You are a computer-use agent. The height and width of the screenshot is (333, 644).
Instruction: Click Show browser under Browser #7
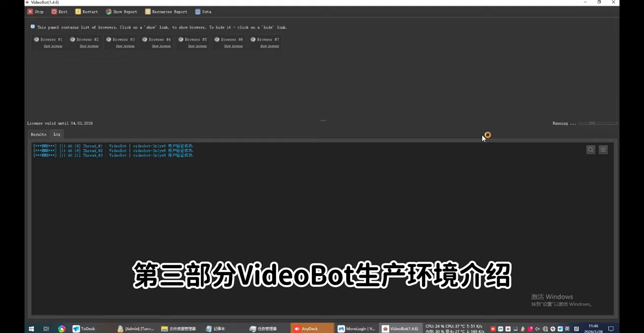pos(270,46)
